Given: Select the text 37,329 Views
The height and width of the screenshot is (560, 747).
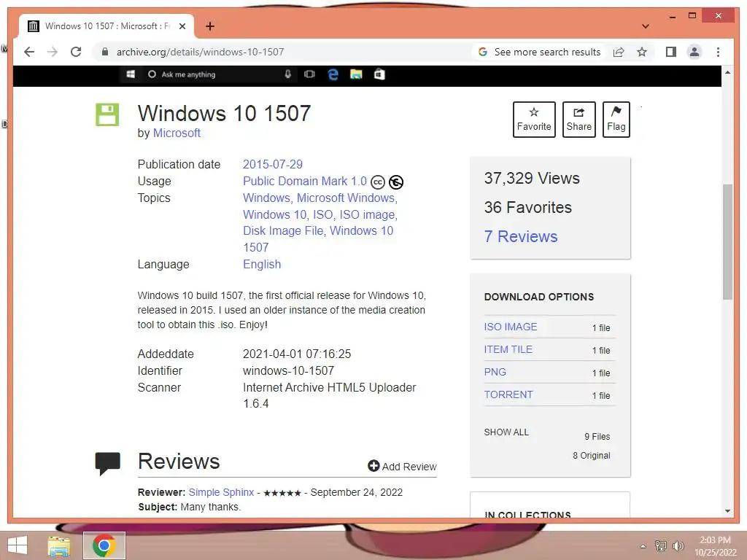Looking at the screenshot, I should [x=532, y=178].
